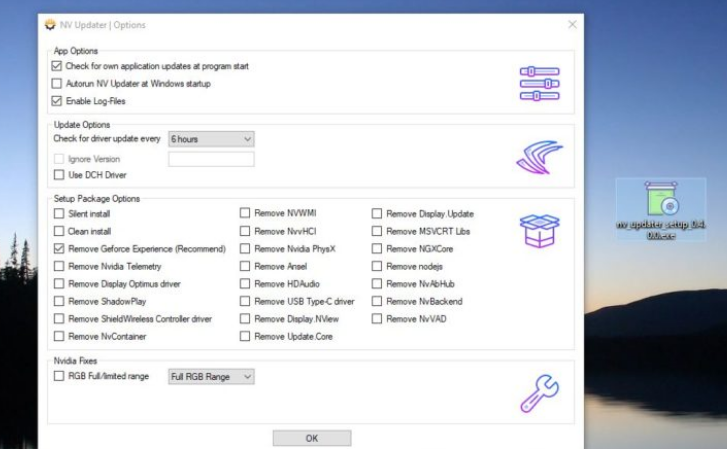
Task: Check Remove NvContainer
Action: (59, 336)
